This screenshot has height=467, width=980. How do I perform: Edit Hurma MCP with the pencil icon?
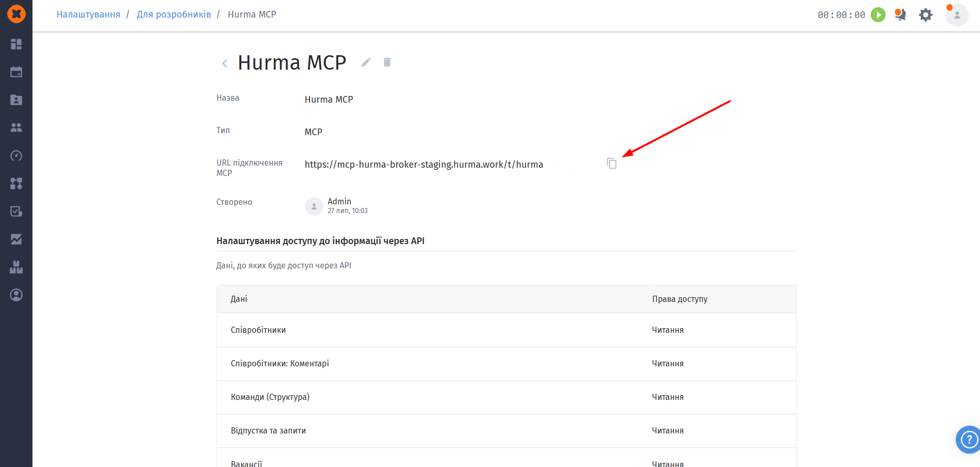point(366,62)
